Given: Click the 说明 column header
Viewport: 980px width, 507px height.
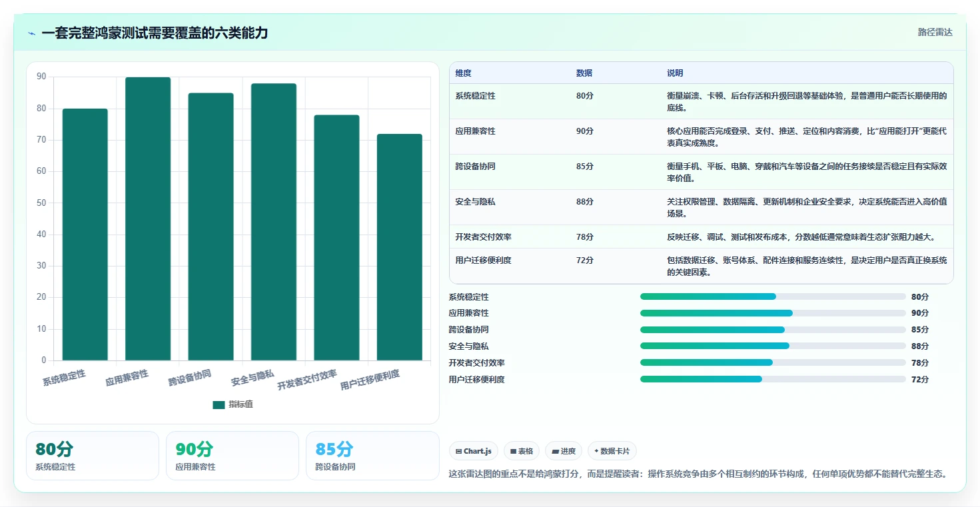Looking at the screenshot, I should pos(675,73).
